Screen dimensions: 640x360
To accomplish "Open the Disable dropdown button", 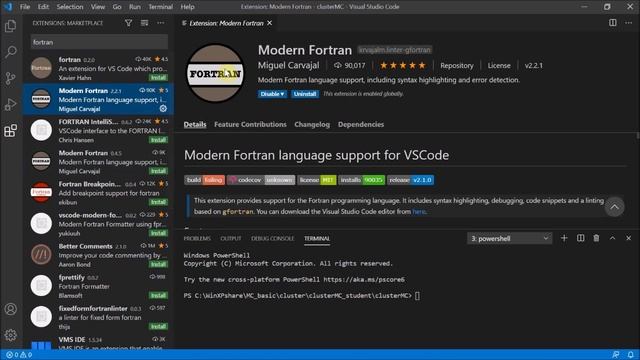I will click(272, 94).
